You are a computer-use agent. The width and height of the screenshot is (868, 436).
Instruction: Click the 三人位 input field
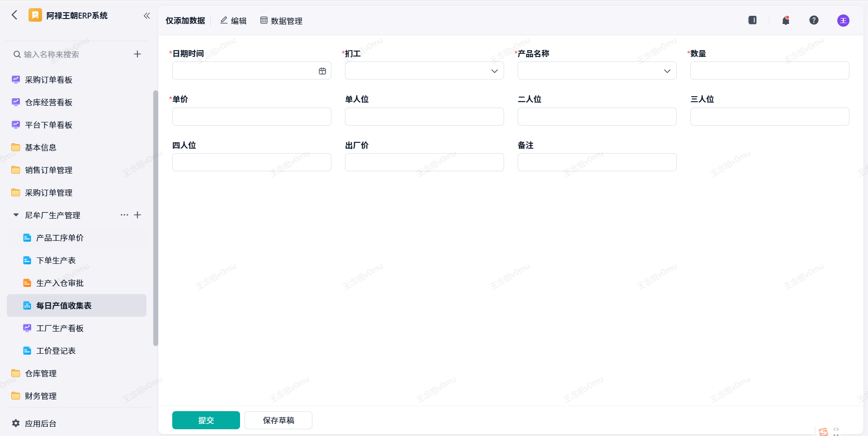click(770, 117)
